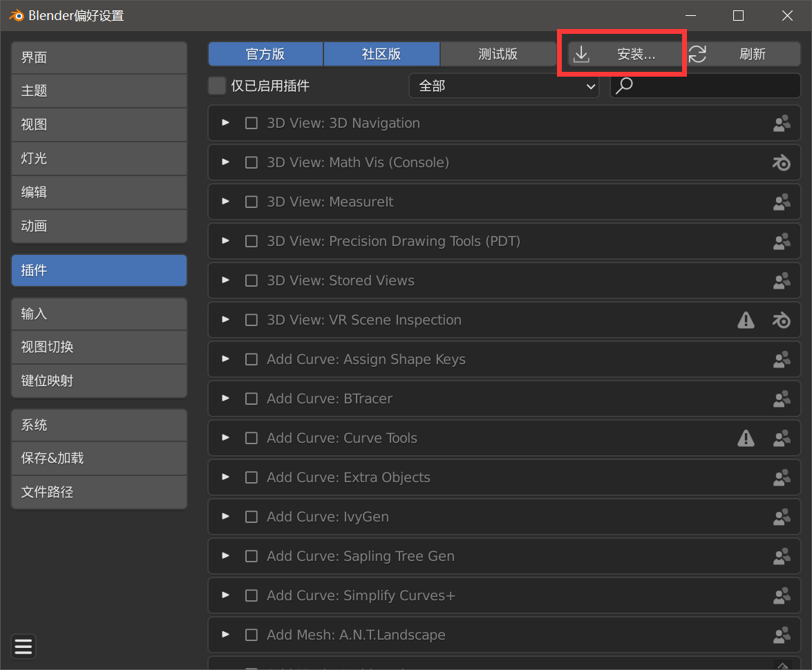The image size is (812, 670).
Task: Select the 输入 section
Action: 99,314
